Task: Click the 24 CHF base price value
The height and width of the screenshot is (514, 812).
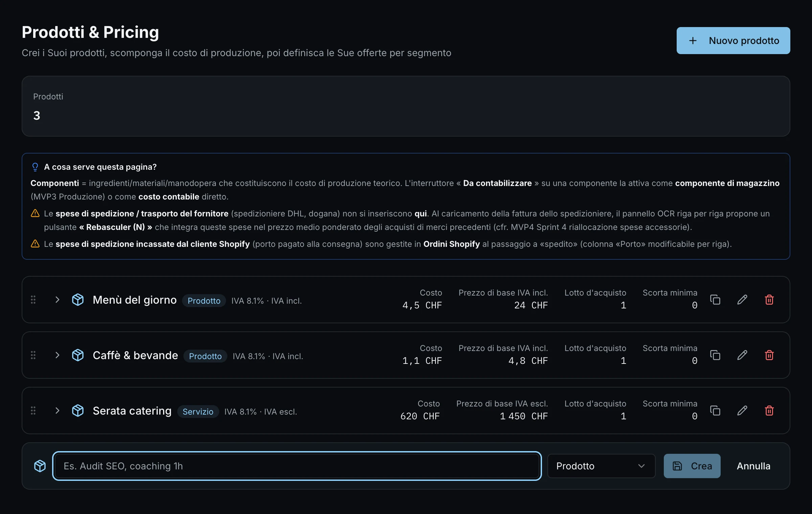Action: 531,305
